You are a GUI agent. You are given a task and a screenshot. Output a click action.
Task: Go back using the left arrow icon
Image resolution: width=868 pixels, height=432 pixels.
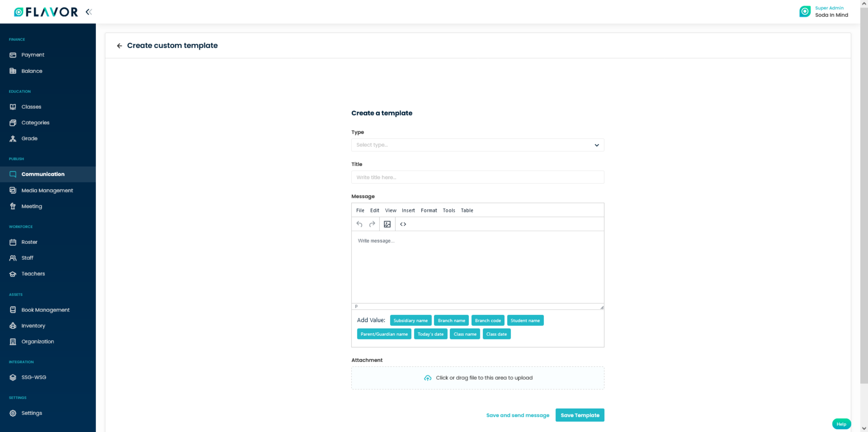coord(119,46)
